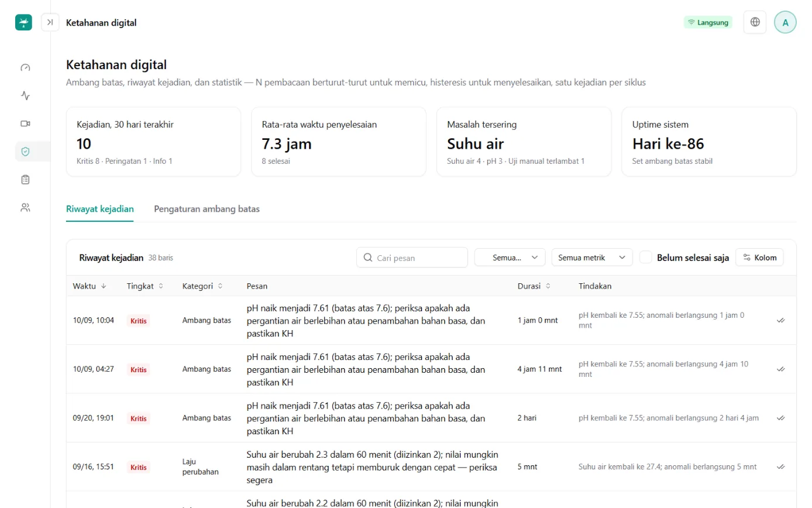Sort the table by Durasi column
The height and width of the screenshot is (508, 812).
(534, 286)
